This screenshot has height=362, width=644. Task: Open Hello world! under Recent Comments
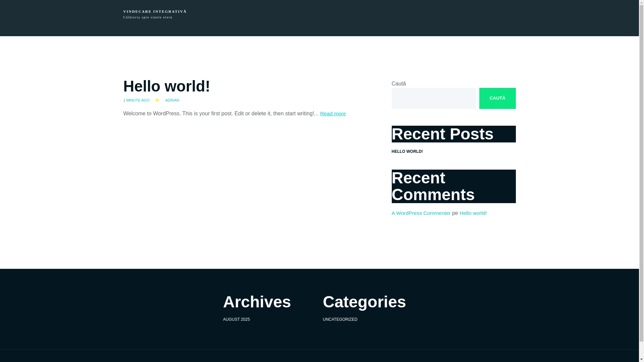pos(473,213)
